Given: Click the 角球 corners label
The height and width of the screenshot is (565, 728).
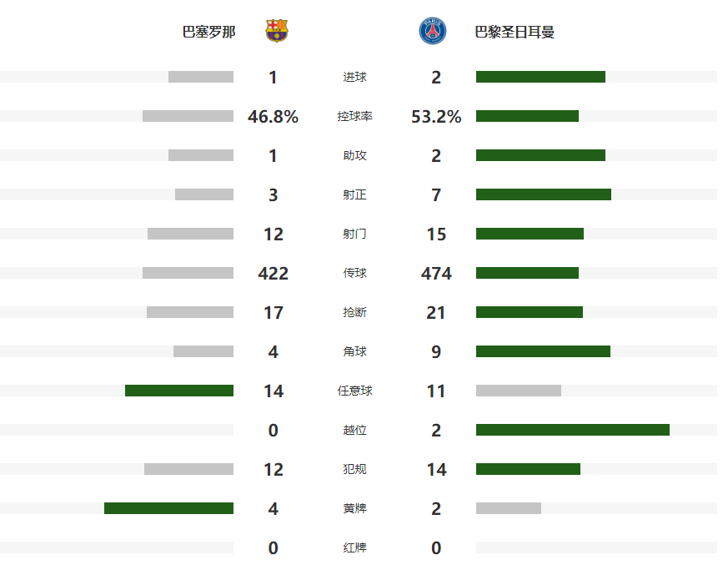Looking at the screenshot, I should [x=354, y=352].
